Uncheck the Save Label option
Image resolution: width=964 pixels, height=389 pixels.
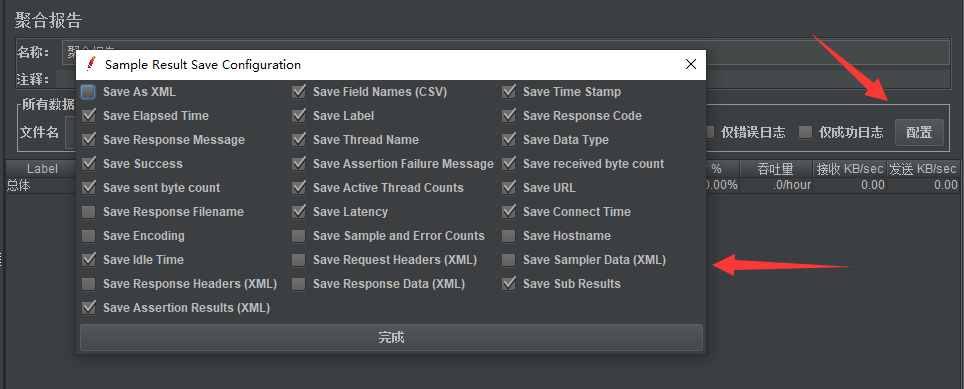point(299,116)
